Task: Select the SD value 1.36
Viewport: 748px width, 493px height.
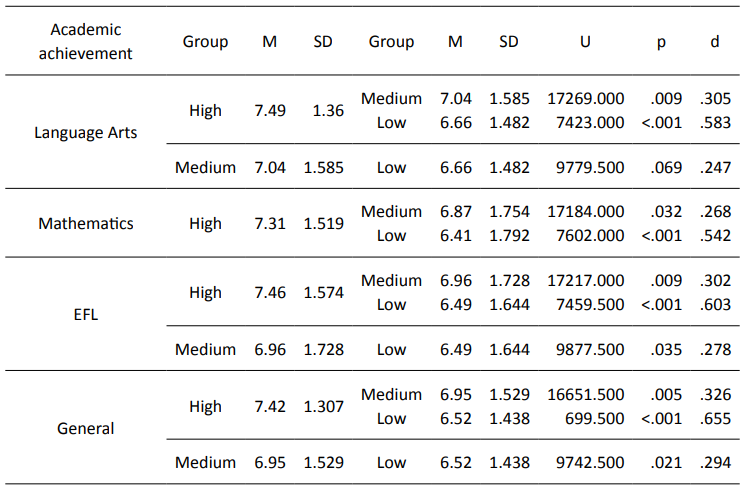Action: 327,110
